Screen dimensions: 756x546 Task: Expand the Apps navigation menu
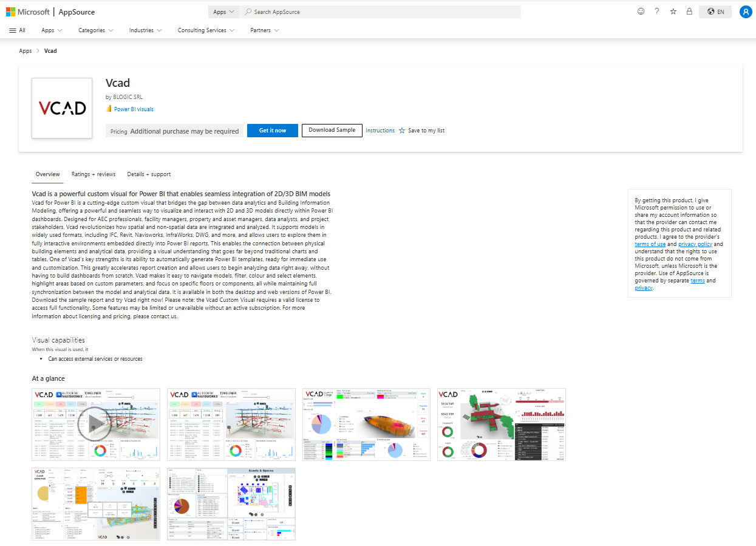coord(52,30)
